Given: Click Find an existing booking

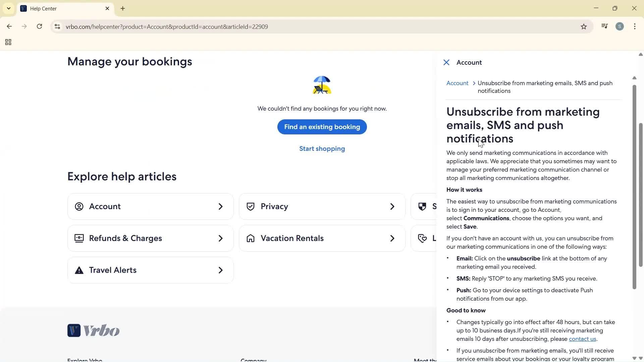Looking at the screenshot, I should 322,127.
